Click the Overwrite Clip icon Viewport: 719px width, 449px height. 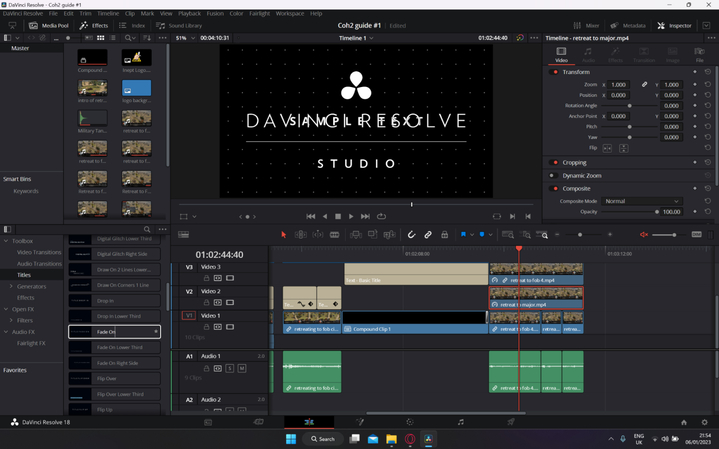[372, 234]
